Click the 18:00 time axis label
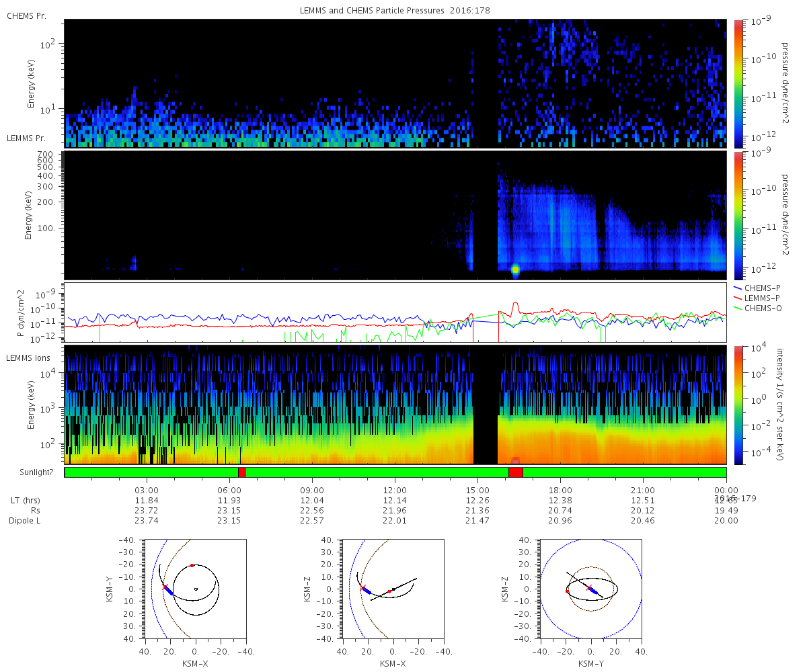 [560, 490]
